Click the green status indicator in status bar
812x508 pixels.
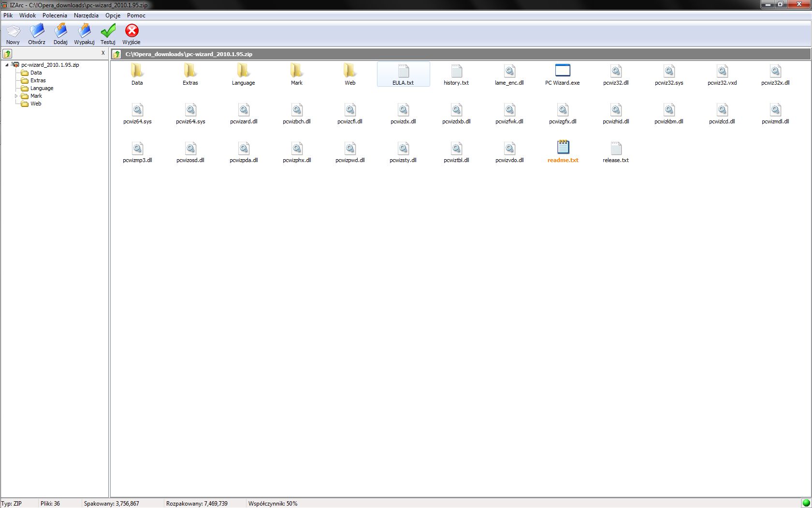[x=806, y=503]
